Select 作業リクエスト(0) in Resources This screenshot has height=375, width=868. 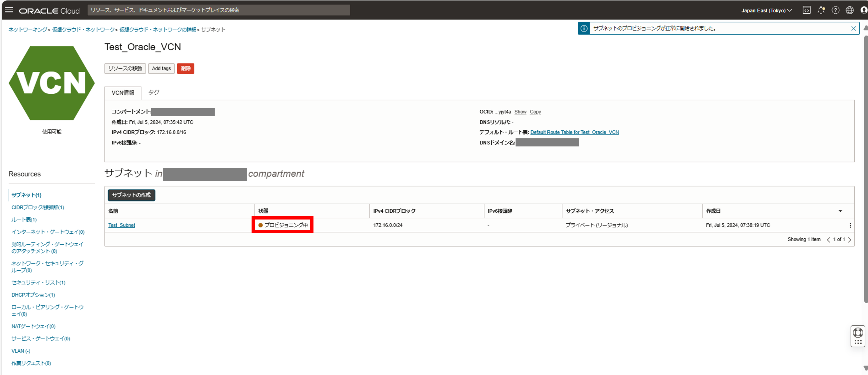(31, 363)
